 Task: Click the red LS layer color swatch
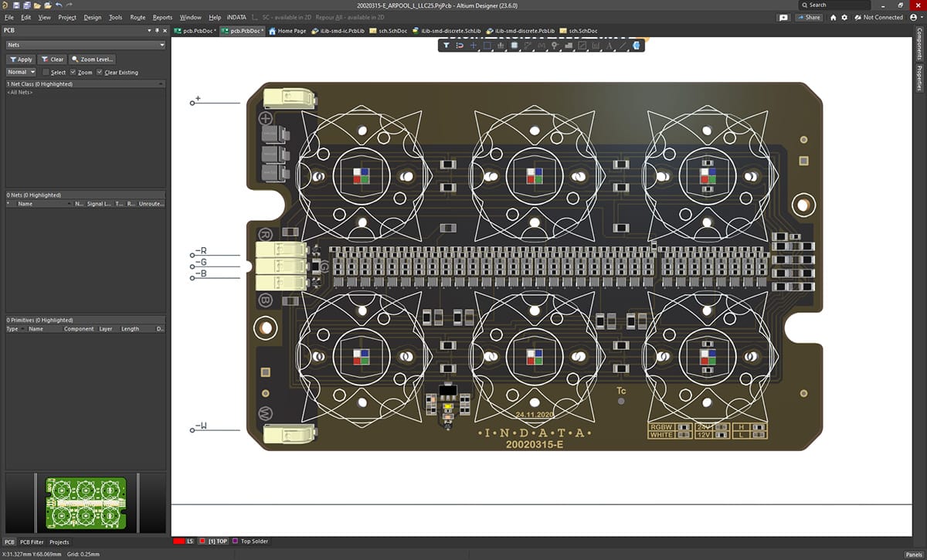pos(179,541)
